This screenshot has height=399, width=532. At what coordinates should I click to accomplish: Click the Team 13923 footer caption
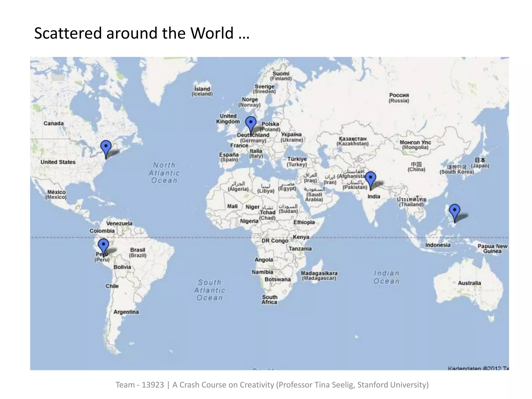tap(272, 385)
